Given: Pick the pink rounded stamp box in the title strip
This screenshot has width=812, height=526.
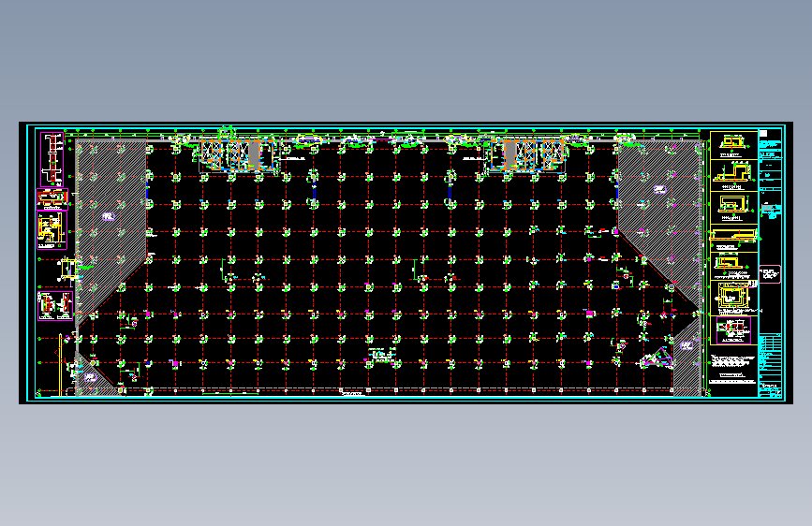Looking at the screenshot, I should click(x=770, y=274).
